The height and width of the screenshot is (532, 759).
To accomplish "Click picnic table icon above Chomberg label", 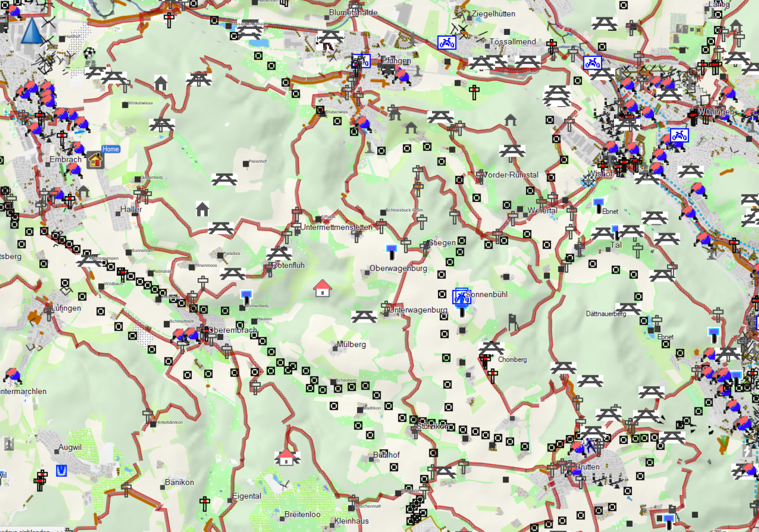I will click(491, 348).
